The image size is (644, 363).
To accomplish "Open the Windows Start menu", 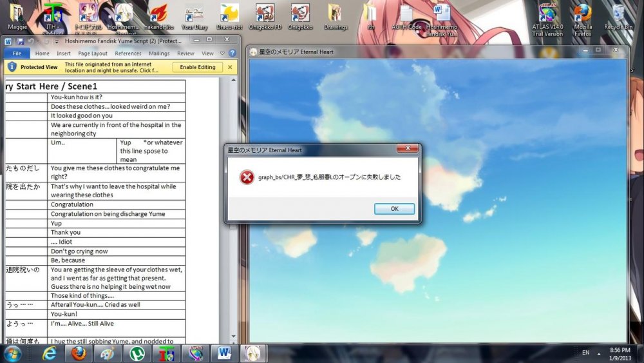I will click(x=13, y=353).
